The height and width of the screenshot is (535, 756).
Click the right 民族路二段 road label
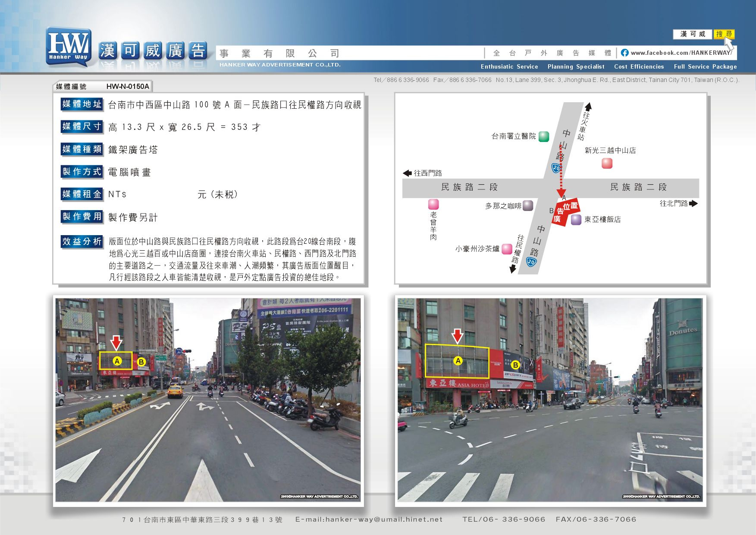638,187
